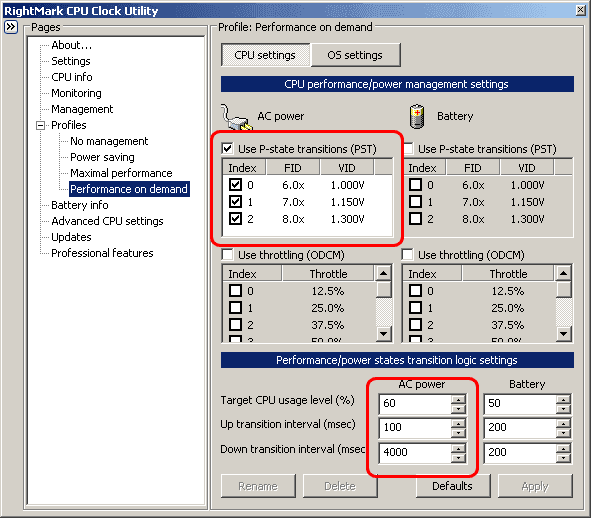This screenshot has width=591, height=518.
Task: Switch to CPU settings tab
Action: tap(265, 55)
